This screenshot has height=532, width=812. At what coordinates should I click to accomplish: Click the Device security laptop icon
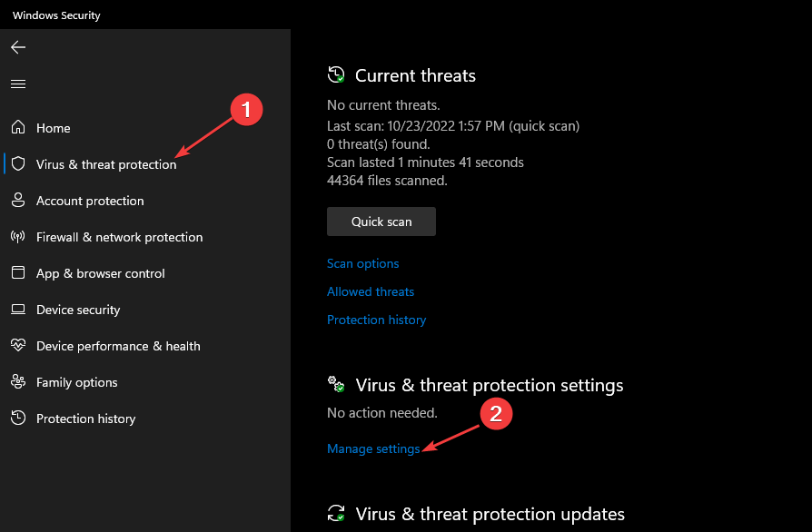tap(18, 310)
